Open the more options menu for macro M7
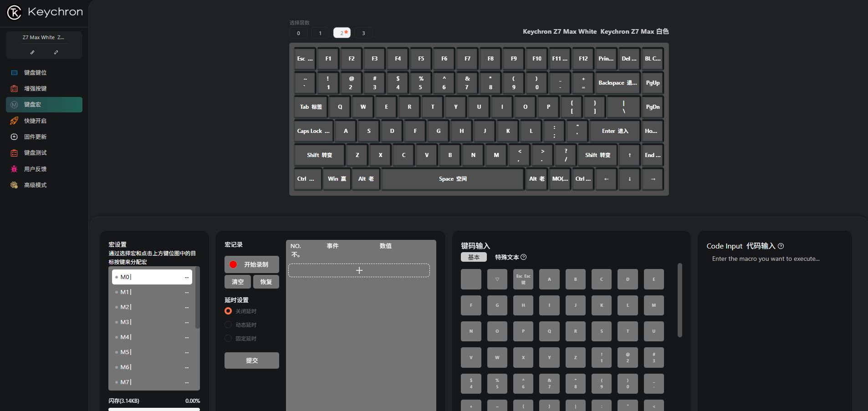This screenshot has width=868, height=411. click(x=187, y=382)
